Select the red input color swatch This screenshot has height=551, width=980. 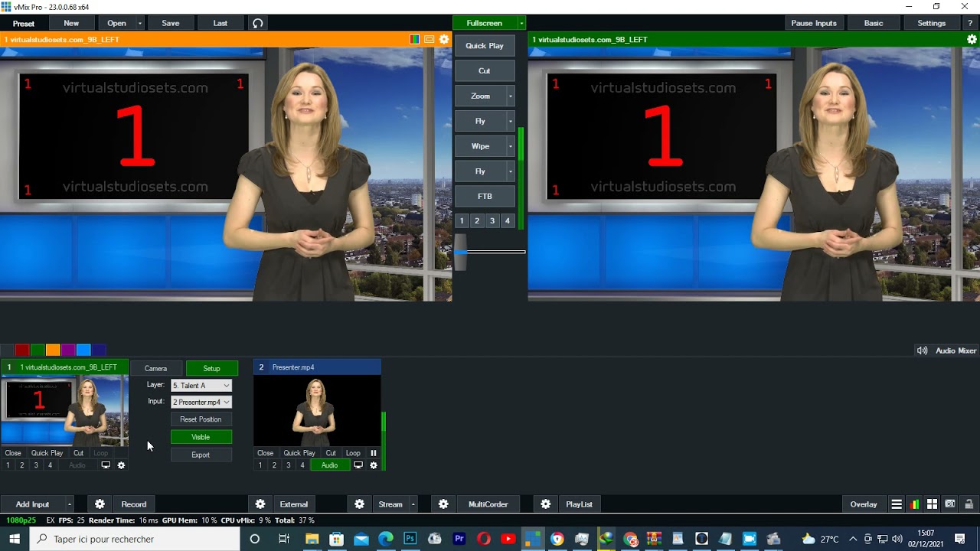22,350
